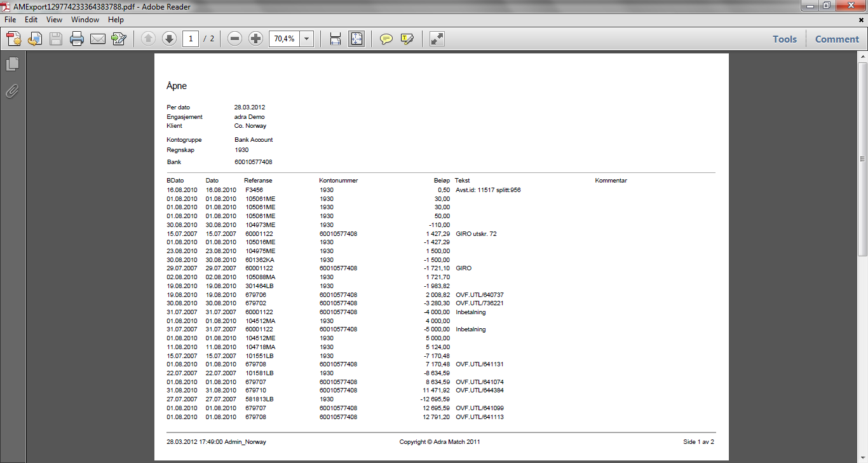Click the save floppy disk icon
868x463 pixels.
(x=56, y=39)
